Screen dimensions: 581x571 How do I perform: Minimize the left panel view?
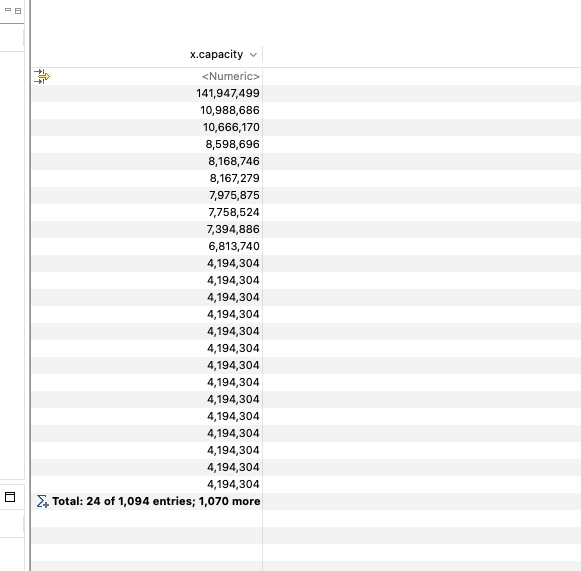(8, 10)
